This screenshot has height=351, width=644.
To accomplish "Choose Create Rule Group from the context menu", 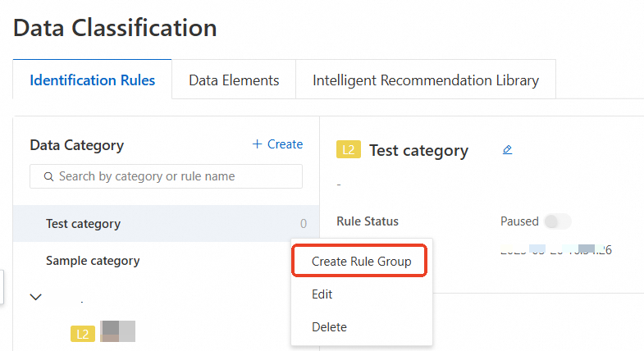I will [x=361, y=261].
